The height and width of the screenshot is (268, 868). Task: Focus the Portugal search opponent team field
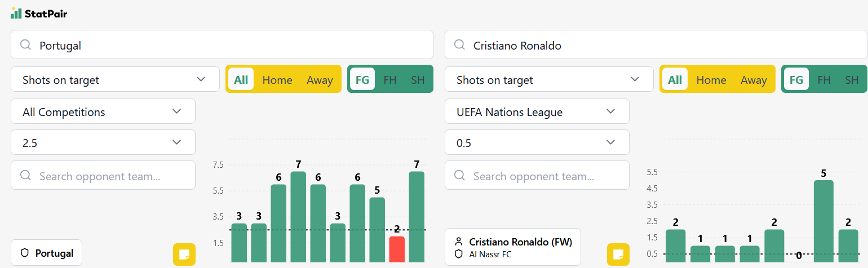[x=103, y=175]
